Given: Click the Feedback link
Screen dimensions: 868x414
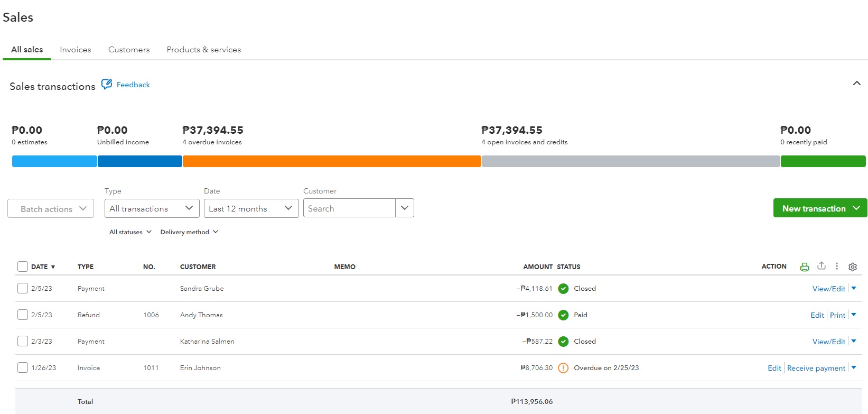Looking at the screenshot, I should pos(133,85).
